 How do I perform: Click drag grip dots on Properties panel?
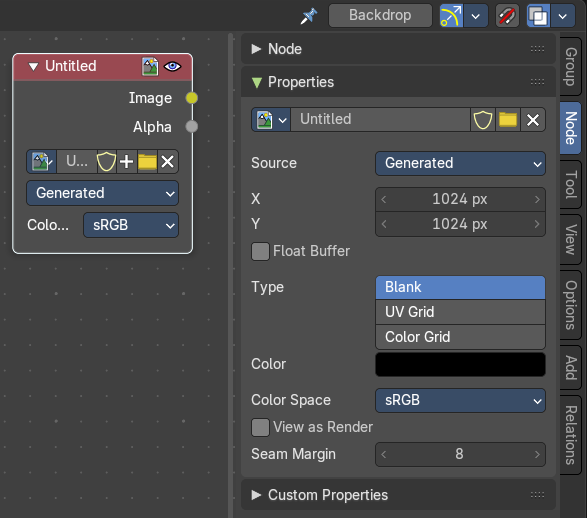(537, 82)
